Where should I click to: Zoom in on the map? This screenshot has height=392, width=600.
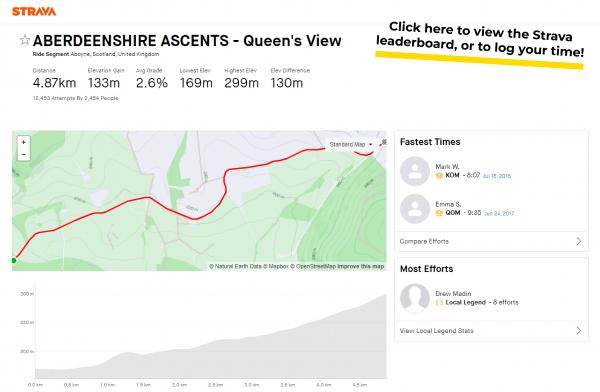24,142
